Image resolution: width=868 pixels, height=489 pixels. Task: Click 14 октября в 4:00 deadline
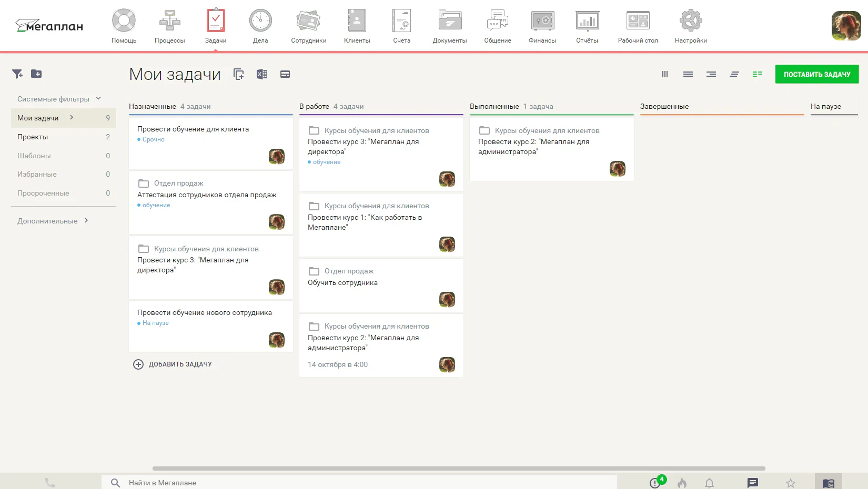click(338, 364)
